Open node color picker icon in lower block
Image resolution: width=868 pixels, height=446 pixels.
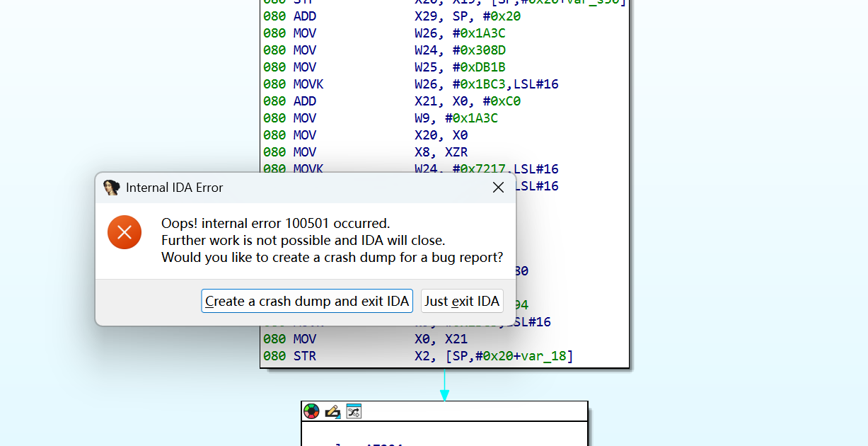click(311, 411)
